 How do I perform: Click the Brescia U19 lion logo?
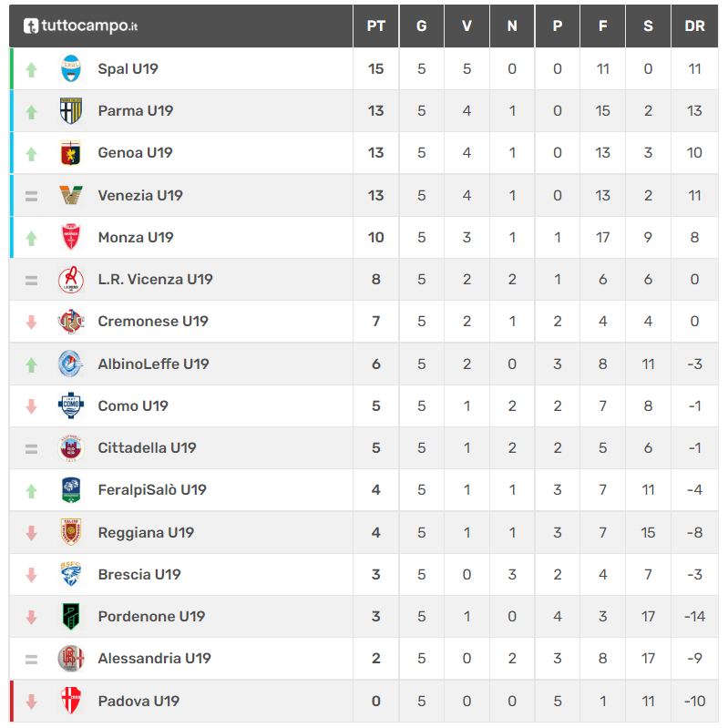(71, 574)
